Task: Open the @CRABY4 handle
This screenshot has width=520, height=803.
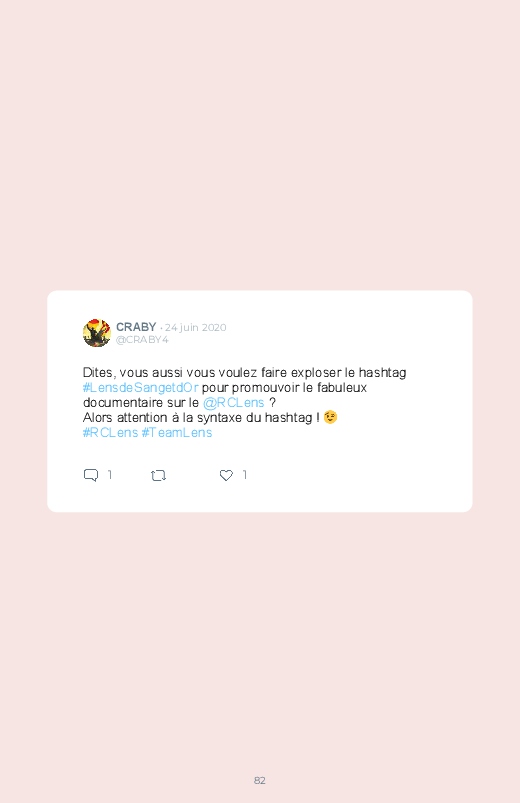Action: tap(142, 340)
